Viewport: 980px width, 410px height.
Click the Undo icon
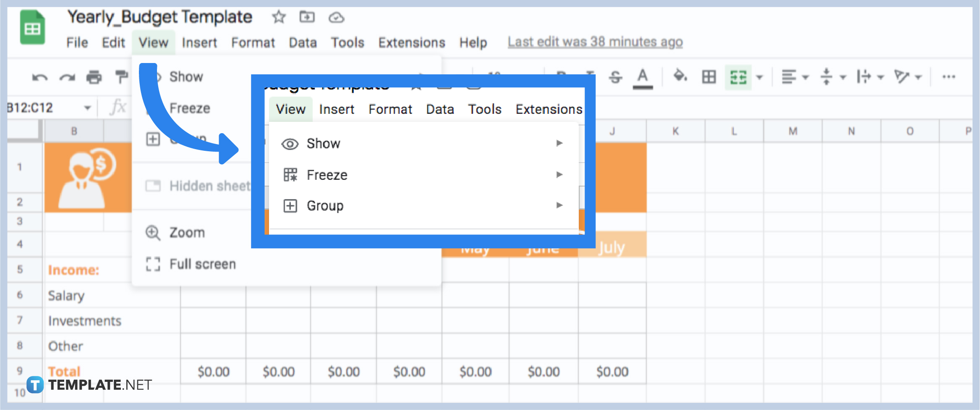40,77
